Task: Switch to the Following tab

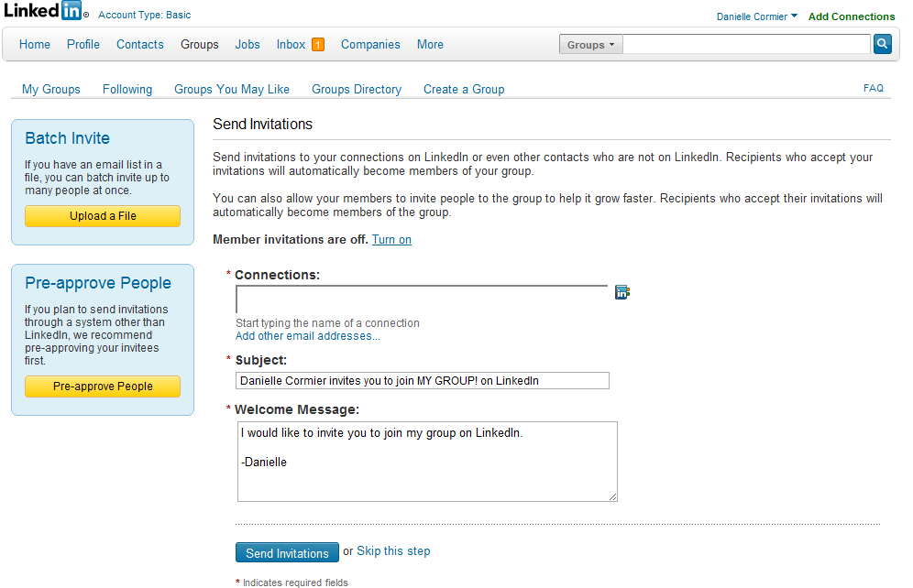Action: click(x=127, y=89)
